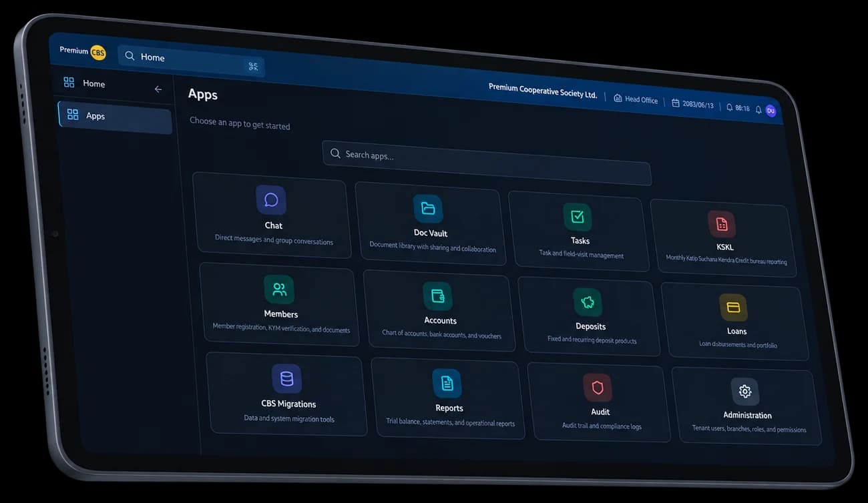Image resolution: width=868 pixels, height=503 pixels.
Task: Open the Reports document icon
Action: click(447, 383)
